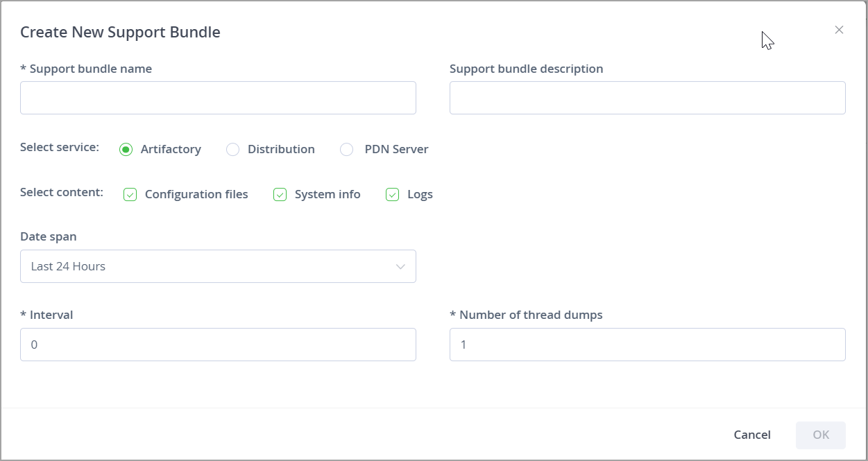
Task: Click the Support bundle name field
Action: click(218, 98)
